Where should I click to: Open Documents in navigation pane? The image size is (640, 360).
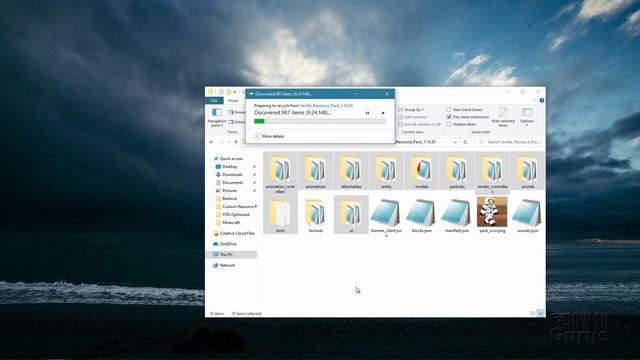click(x=232, y=182)
